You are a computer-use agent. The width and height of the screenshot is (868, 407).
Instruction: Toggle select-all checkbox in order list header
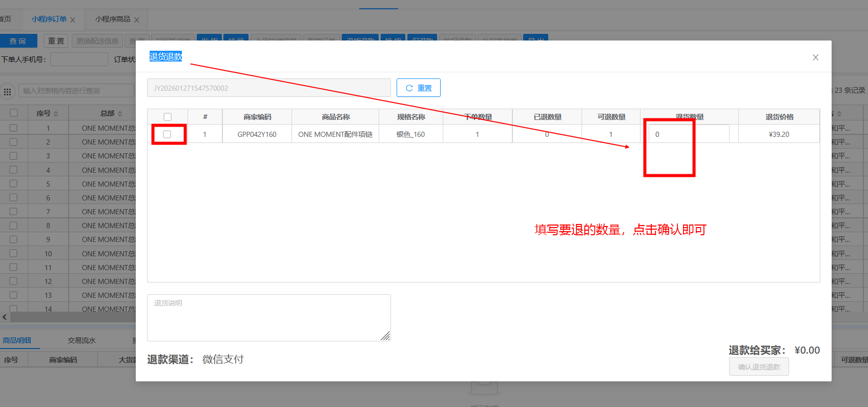pyautogui.click(x=14, y=113)
